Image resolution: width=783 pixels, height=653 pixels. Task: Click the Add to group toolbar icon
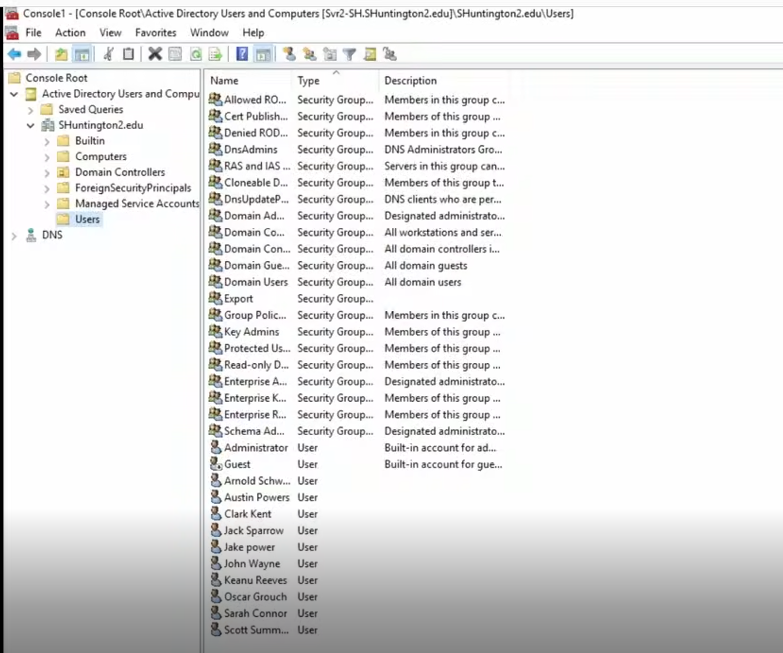[390, 54]
